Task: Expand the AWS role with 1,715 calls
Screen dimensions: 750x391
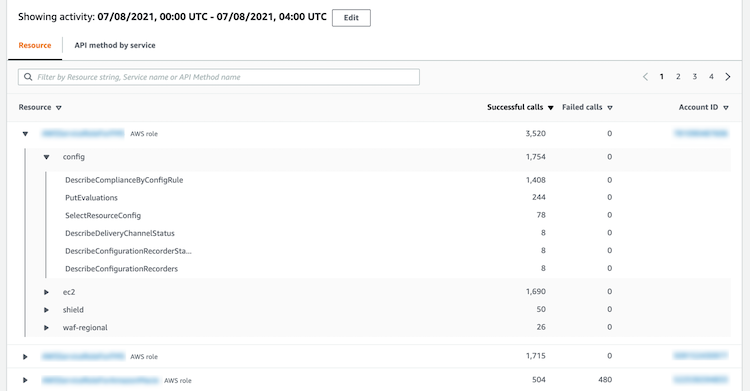Action: click(x=25, y=357)
